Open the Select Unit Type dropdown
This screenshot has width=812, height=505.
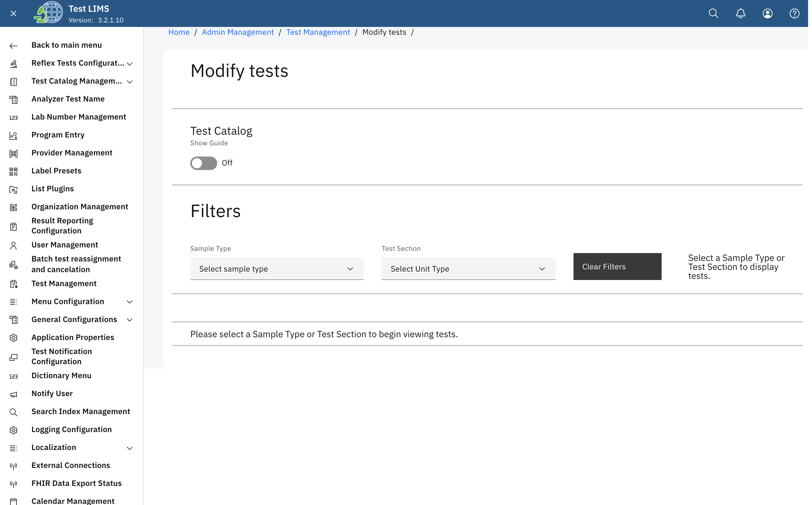(x=468, y=269)
